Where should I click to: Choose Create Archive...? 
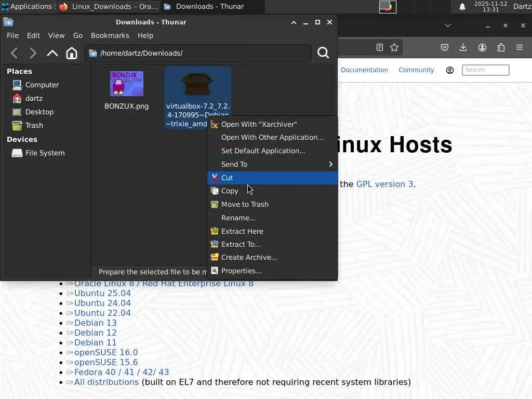(x=272, y=258)
